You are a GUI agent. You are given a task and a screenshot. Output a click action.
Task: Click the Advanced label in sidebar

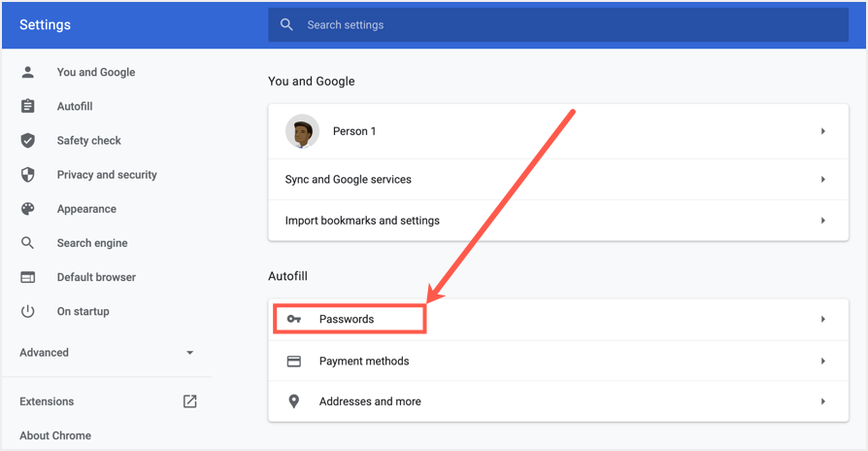pos(45,353)
